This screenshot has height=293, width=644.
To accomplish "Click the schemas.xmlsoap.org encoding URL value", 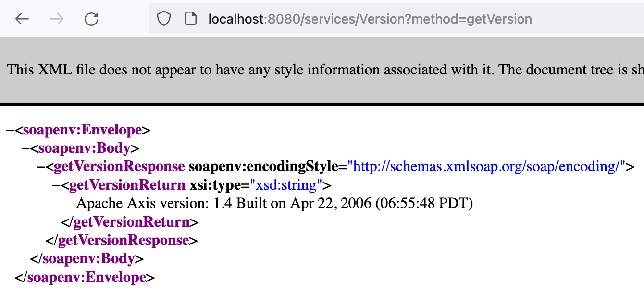I will pos(486,167).
